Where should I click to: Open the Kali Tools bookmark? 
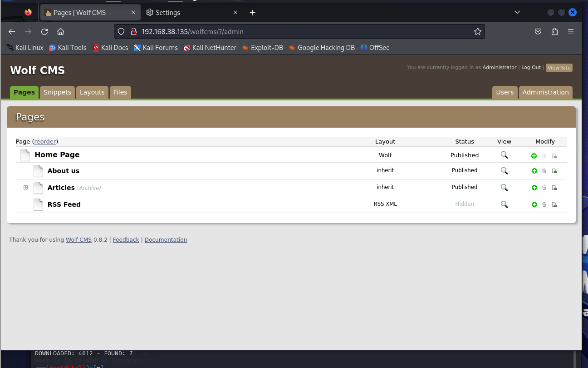pyautogui.click(x=68, y=48)
